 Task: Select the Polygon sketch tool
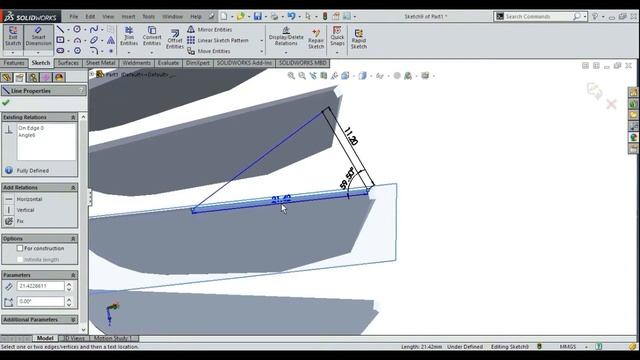click(77, 51)
